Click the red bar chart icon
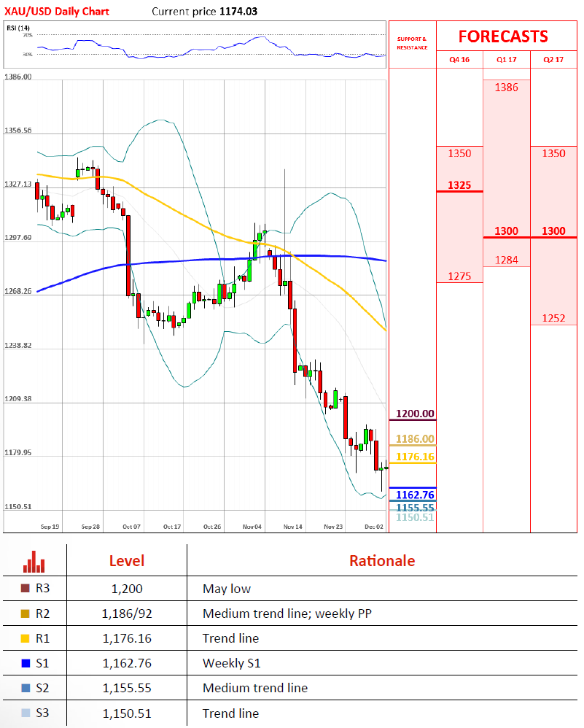584x728 pixels. pos(34,562)
